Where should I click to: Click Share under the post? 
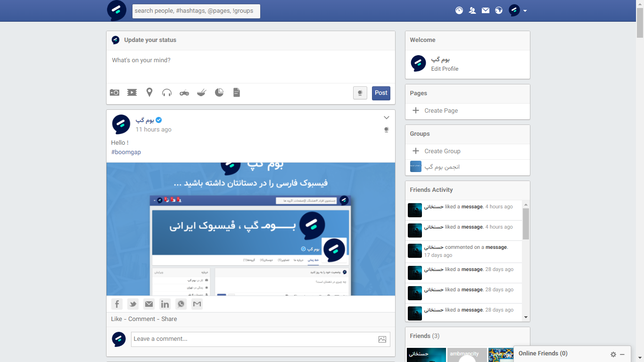[169, 319]
